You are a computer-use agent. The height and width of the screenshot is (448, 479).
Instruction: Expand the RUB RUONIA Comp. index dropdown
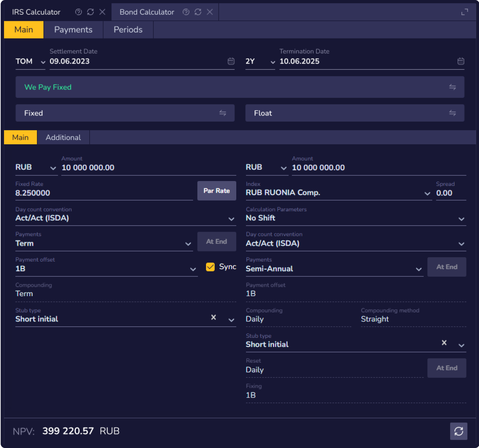427,194
